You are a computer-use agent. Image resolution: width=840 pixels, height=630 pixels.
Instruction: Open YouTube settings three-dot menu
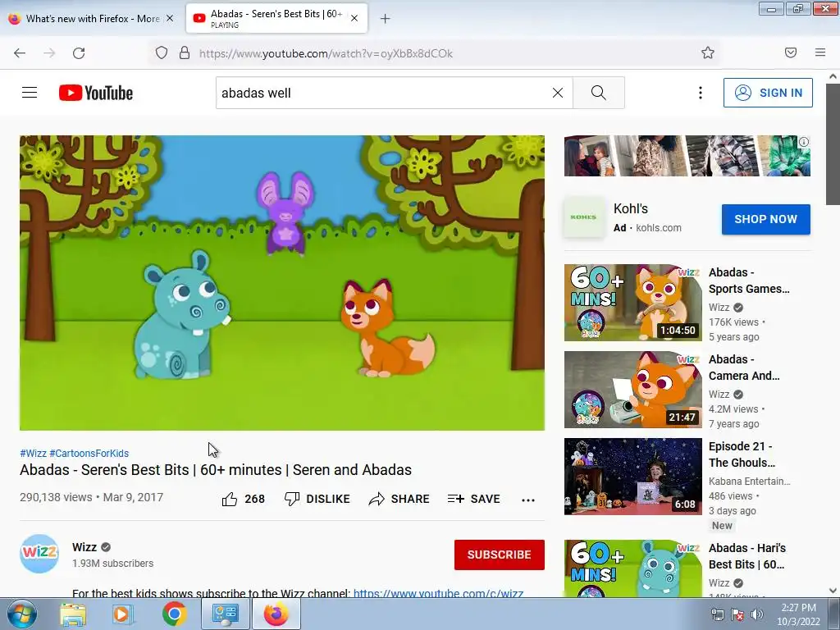click(701, 93)
